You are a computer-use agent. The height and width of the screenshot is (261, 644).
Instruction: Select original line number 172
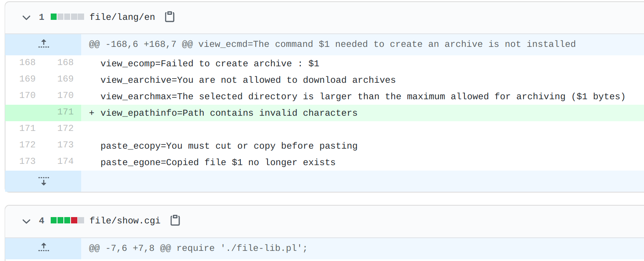coord(27,145)
